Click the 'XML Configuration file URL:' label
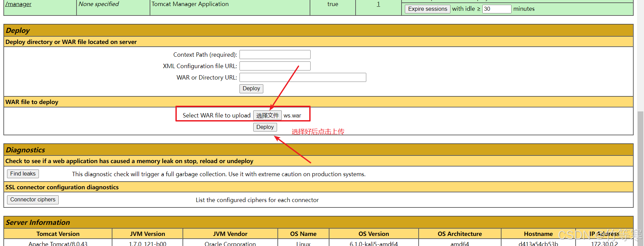Image resolution: width=644 pixels, height=246 pixels. click(x=200, y=66)
